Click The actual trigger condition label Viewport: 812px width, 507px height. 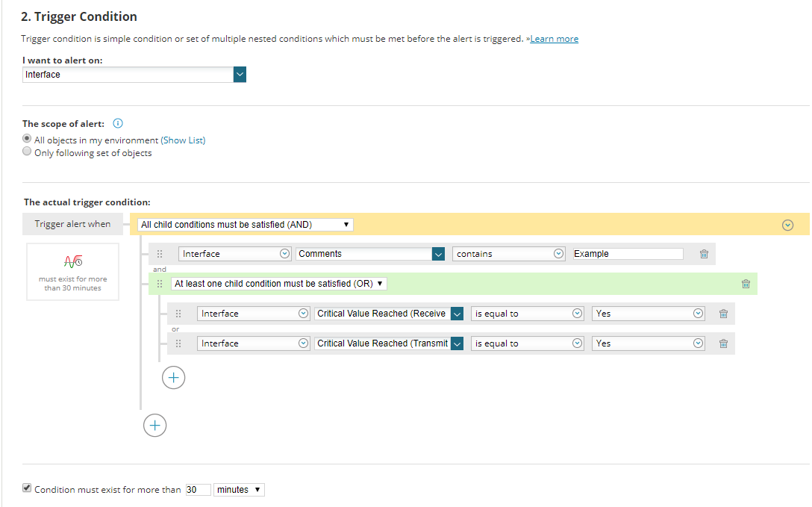coord(87,202)
